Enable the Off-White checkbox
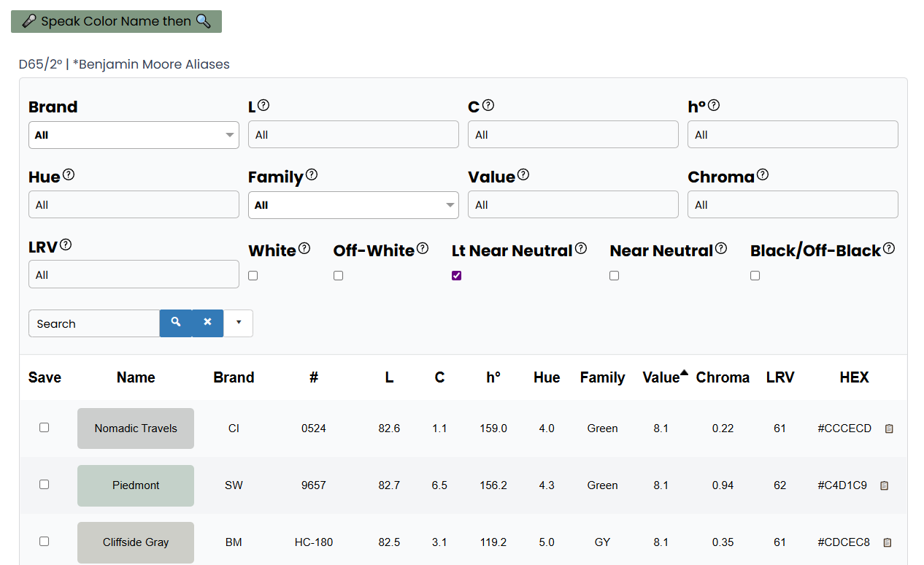This screenshot has height=565, width=924. coord(339,276)
